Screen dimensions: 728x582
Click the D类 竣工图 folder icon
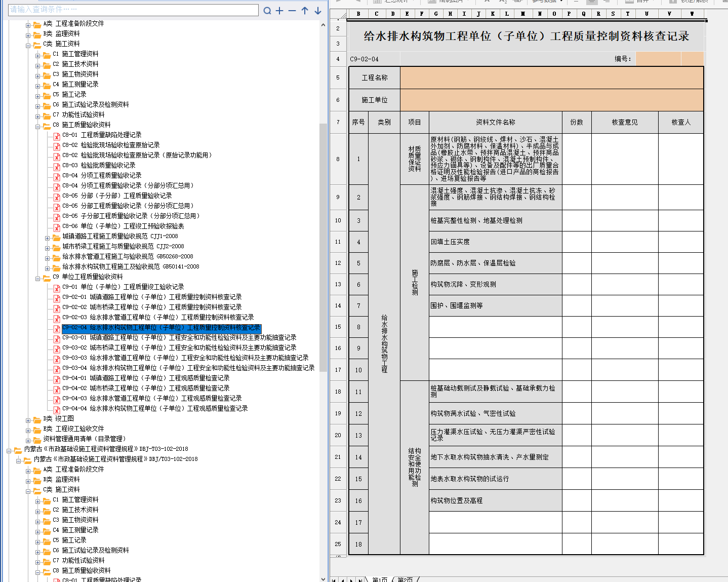pos(37,419)
